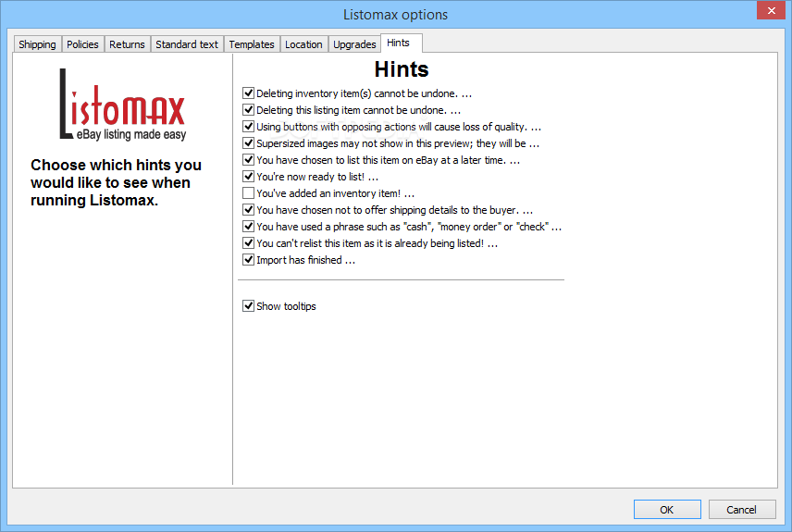Select the Returns tab
This screenshot has width=792, height=532.
(x=127, y=44)
